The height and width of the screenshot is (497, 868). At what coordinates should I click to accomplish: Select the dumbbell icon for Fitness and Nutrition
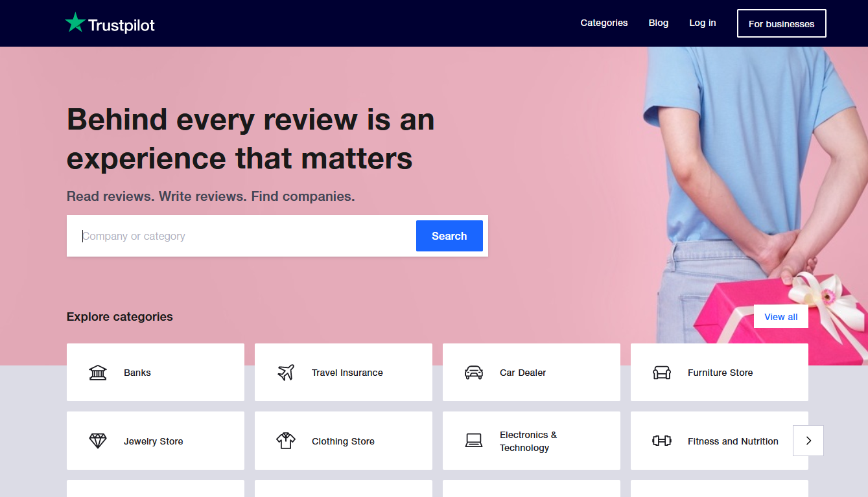click(x=662, y=441)
